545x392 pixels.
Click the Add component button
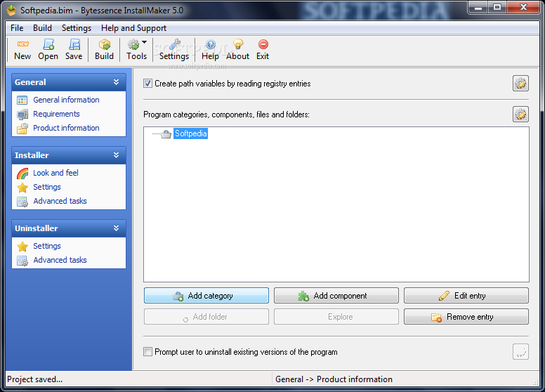pos(336,296)
